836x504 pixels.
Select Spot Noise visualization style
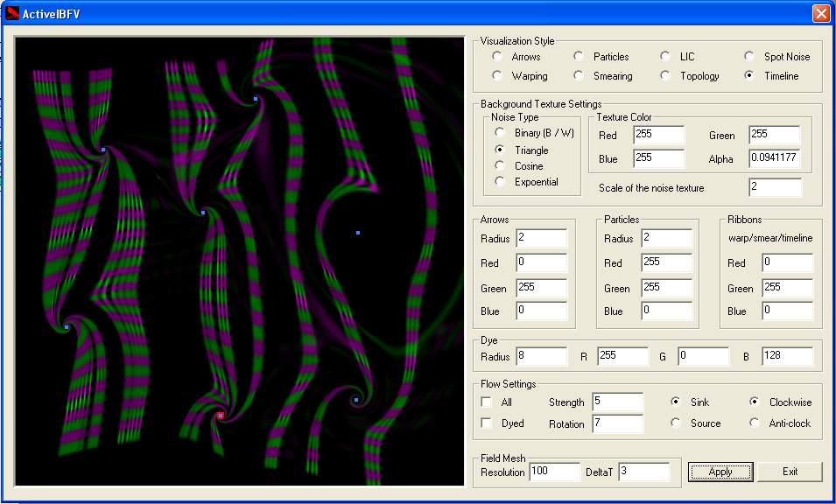[749, 57]
